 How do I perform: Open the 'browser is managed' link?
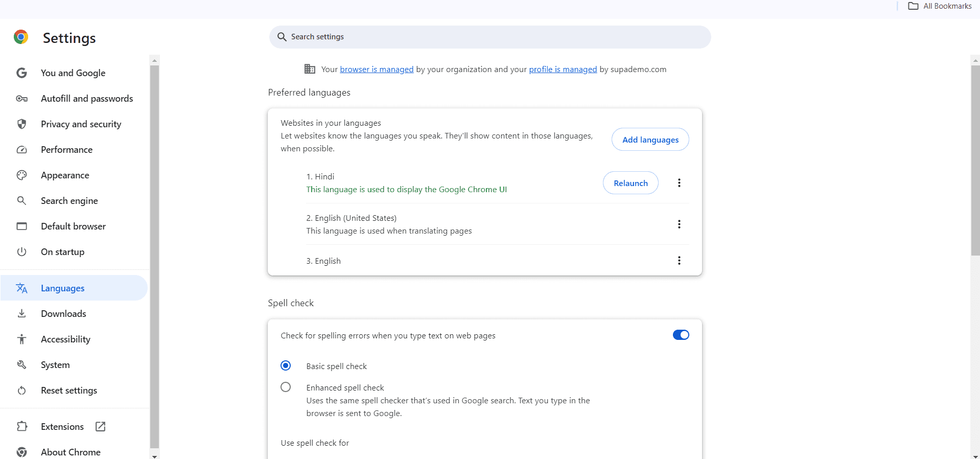377,69
